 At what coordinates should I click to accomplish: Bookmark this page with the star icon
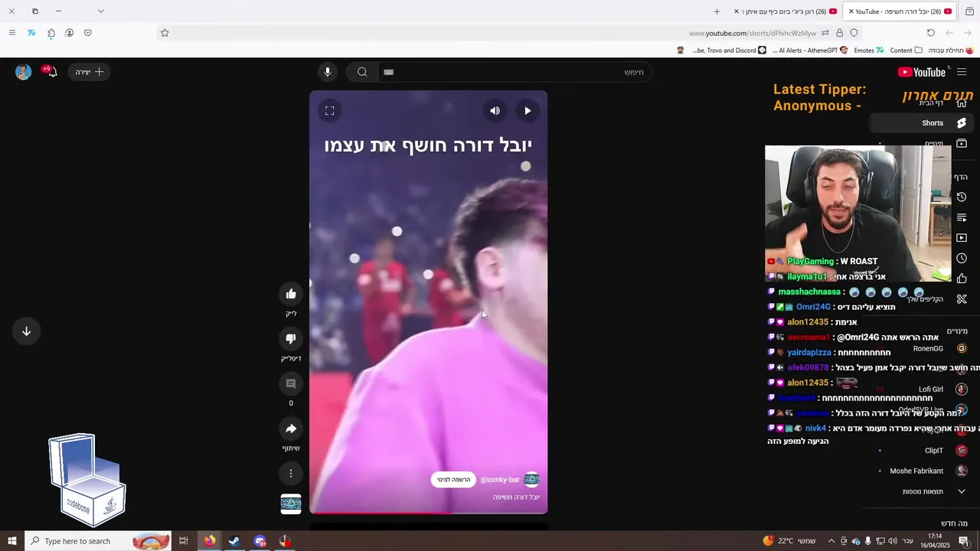tap(165, 33)
